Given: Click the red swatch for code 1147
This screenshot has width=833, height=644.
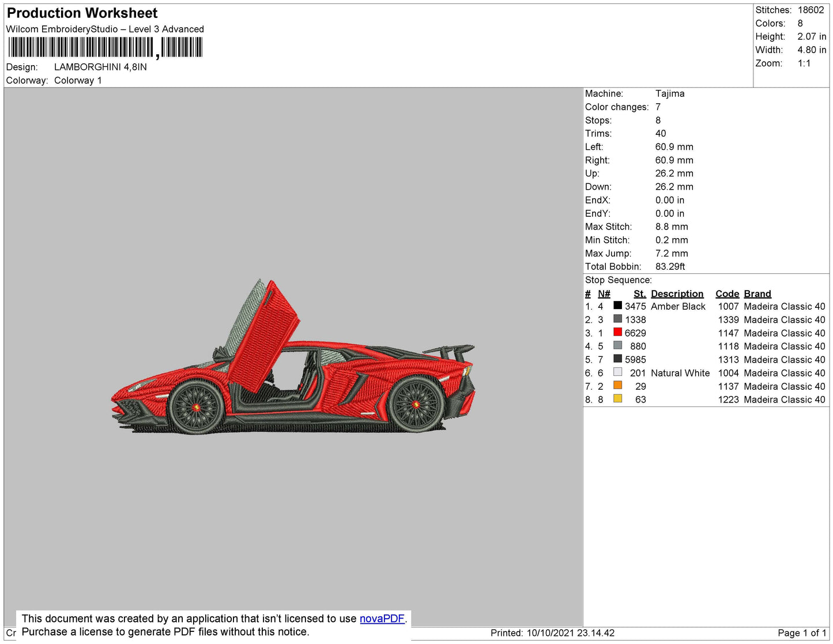Looking at the screenshot, I should coord(617,332).
